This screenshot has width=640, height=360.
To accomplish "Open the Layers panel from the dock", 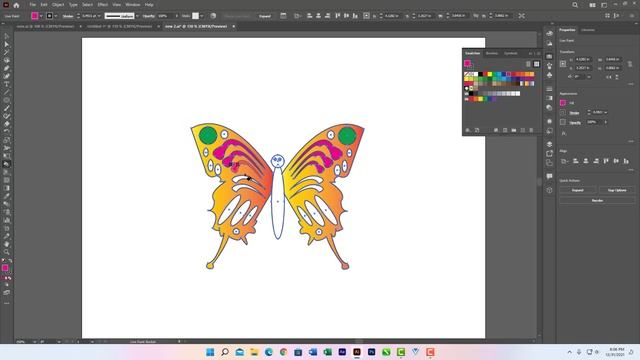I will pos(549,144).
